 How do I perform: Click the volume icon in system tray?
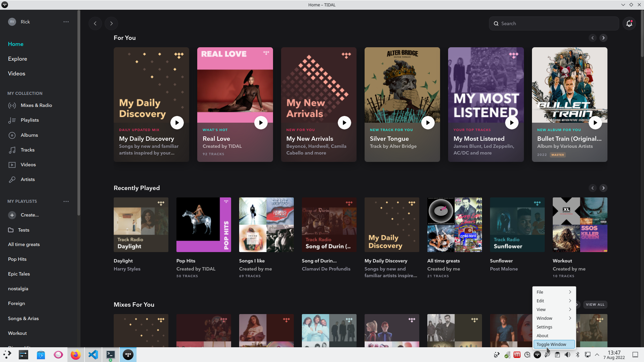567,355
